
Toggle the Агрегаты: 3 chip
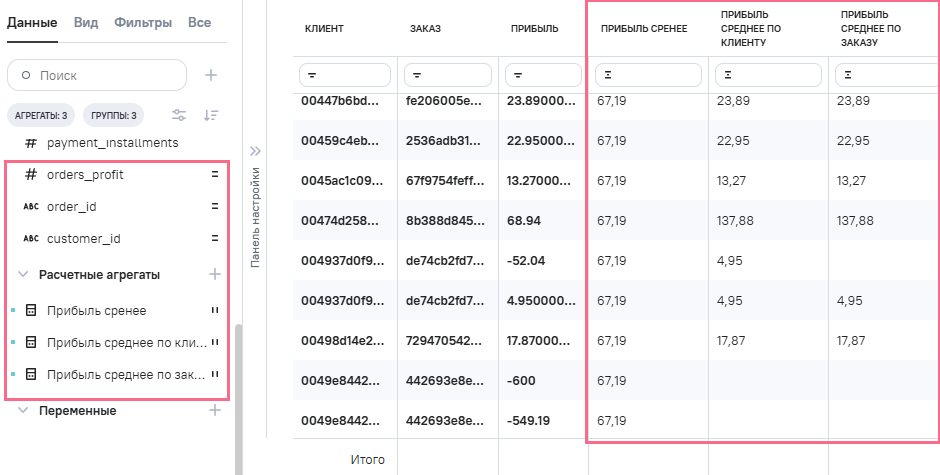click(40, 115)
